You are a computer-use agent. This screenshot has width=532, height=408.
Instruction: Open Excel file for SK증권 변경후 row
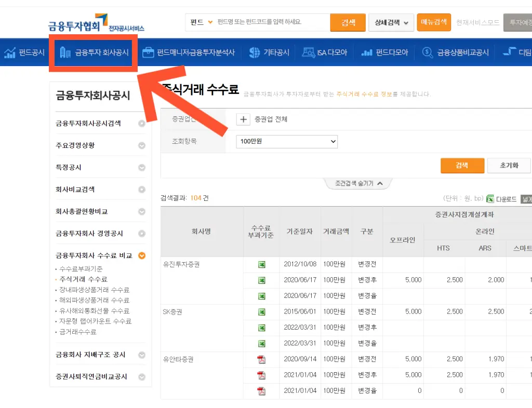262,328
